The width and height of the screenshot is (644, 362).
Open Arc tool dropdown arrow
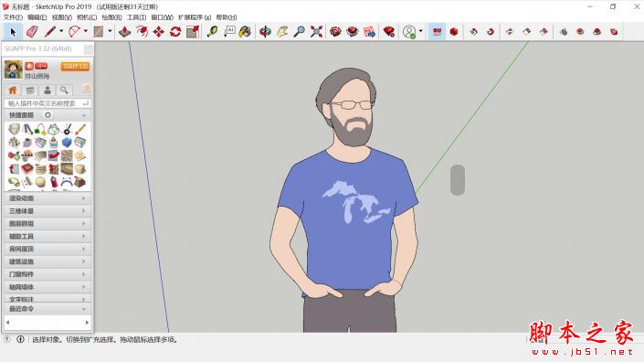click(86, 31)
